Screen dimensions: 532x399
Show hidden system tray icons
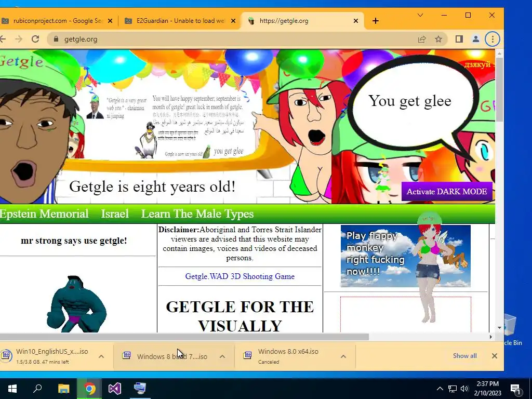coord(440,389)
